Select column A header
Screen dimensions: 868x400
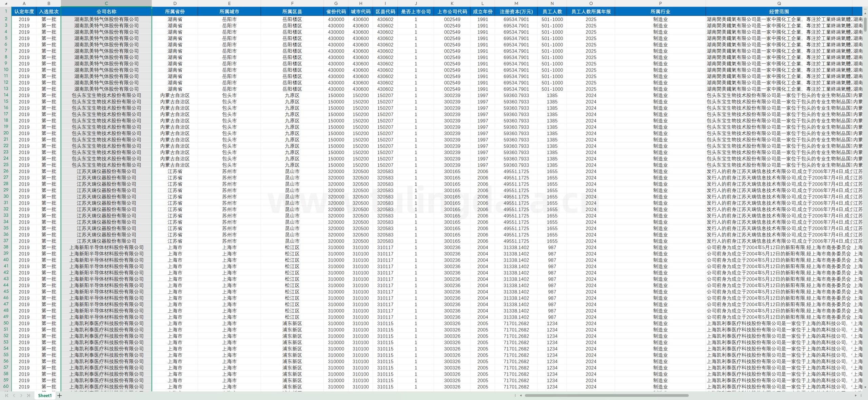click(x=24, y=3)
